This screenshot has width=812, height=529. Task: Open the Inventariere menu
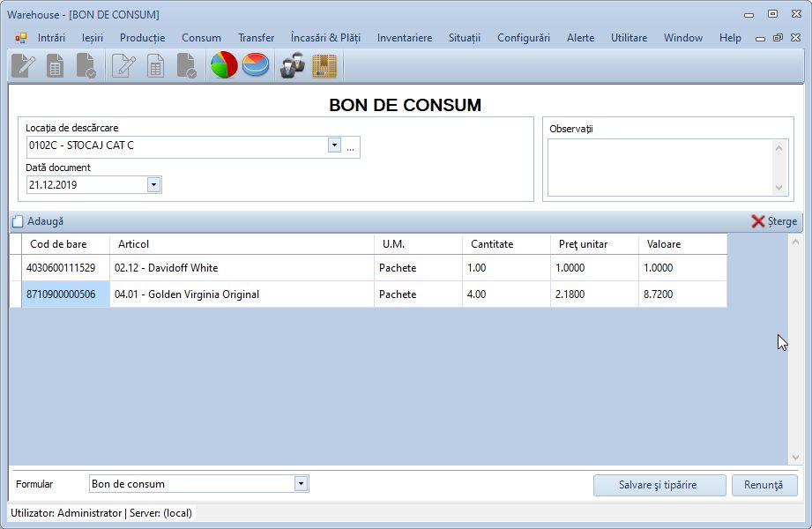(404, 38)
